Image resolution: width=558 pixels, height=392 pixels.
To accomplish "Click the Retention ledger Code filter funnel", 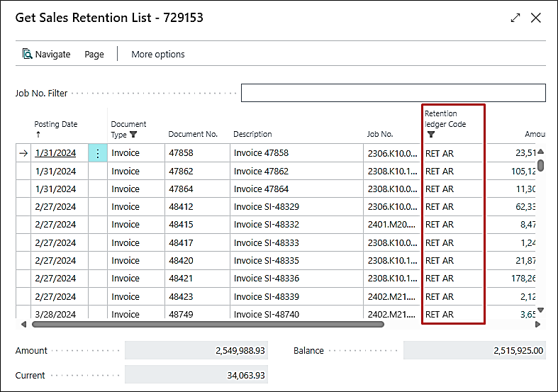I will [x=430, y=134].
